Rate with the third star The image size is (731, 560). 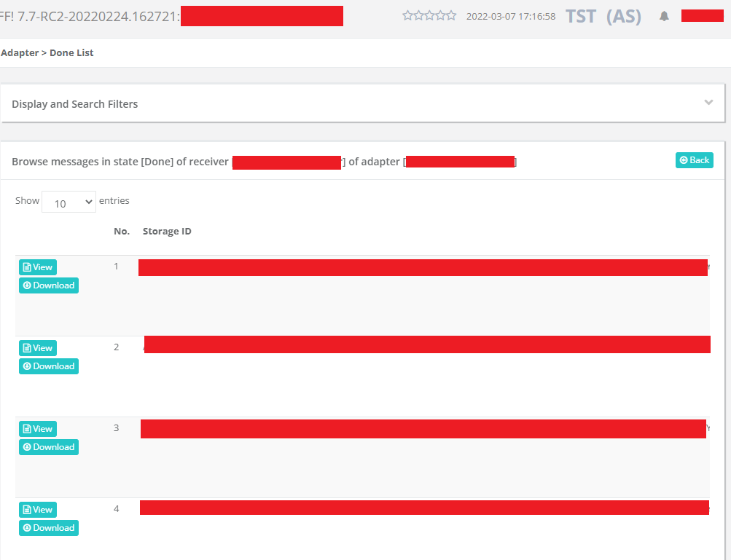(x=429, y=14)
